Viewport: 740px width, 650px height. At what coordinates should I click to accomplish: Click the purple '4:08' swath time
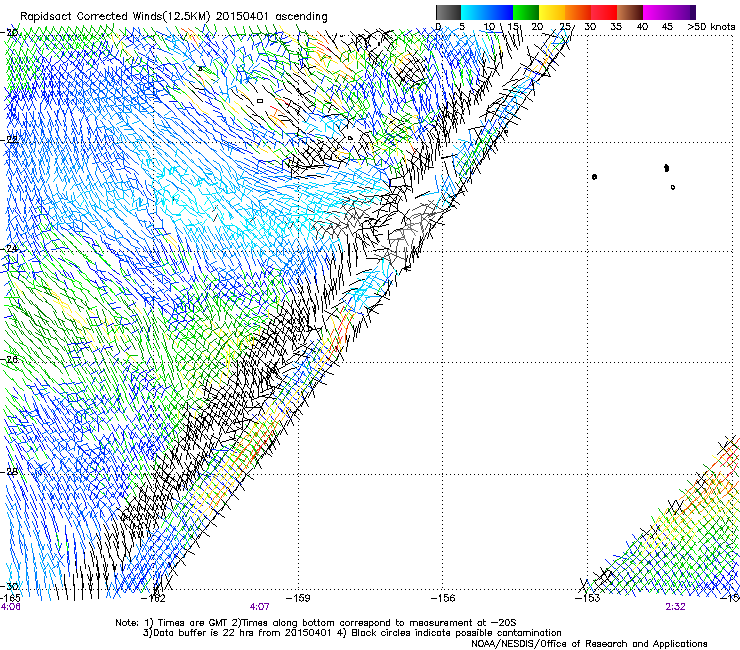click(10, 607)
